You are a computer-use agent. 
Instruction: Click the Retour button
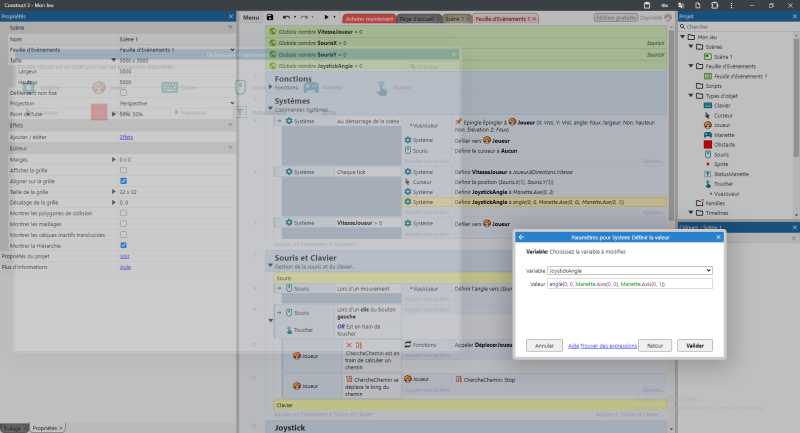pyautogui.click(x=655, y=345)
